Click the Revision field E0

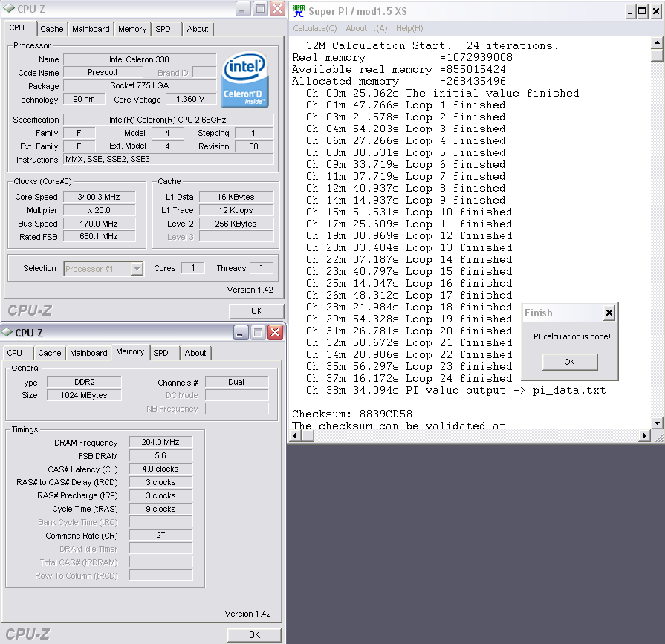(253, 146)
